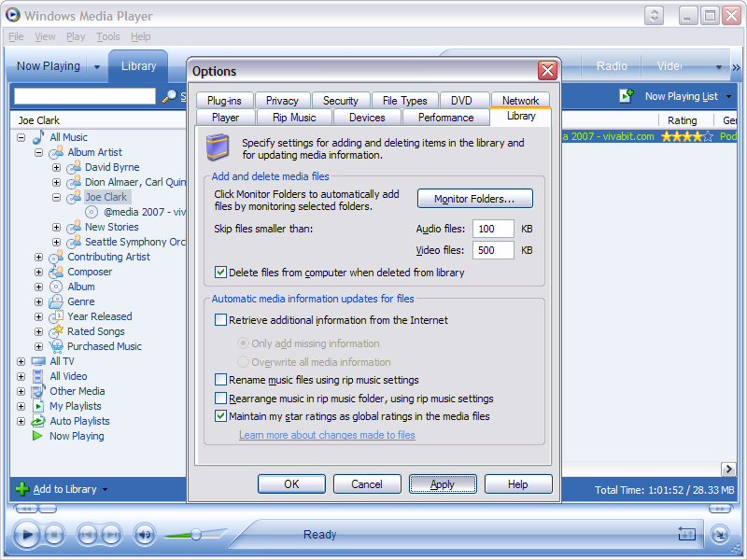
Task: Click the All TV monitor icon
Action: click(38, 361)
